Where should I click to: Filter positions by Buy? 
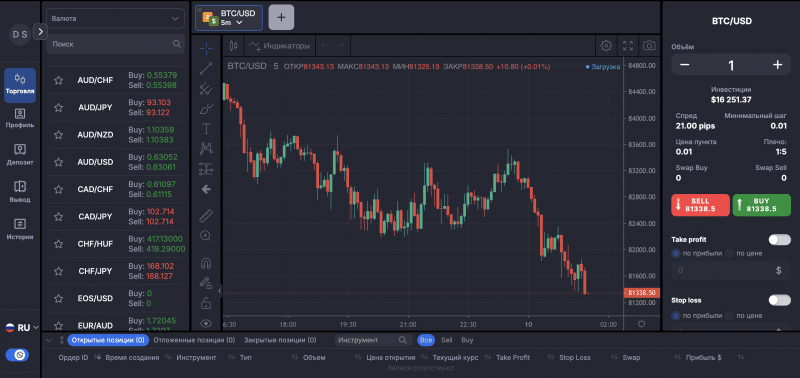point(467,340)
